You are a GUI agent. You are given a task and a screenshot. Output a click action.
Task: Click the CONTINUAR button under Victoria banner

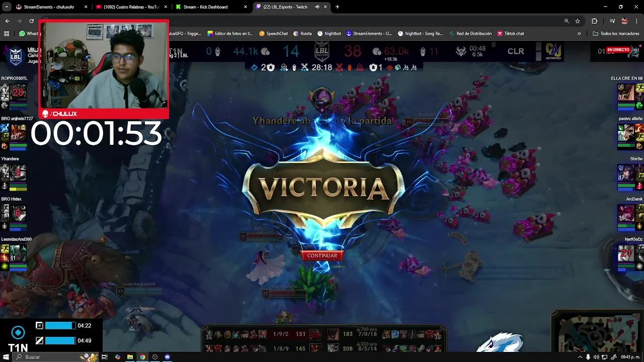point(322,255)
